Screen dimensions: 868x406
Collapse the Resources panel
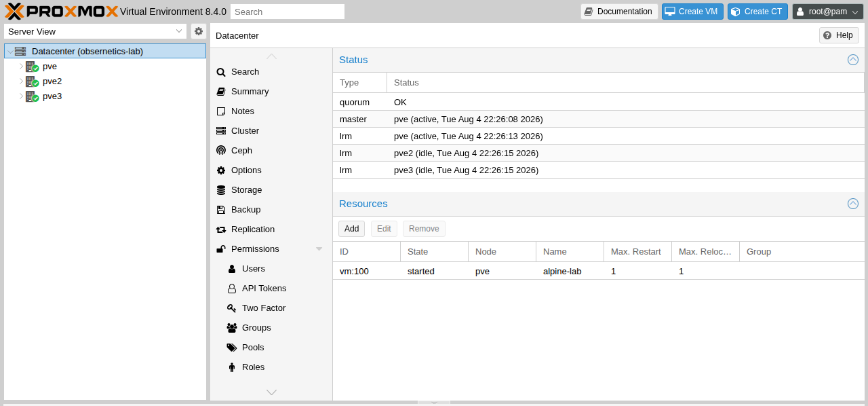point(853,204)
